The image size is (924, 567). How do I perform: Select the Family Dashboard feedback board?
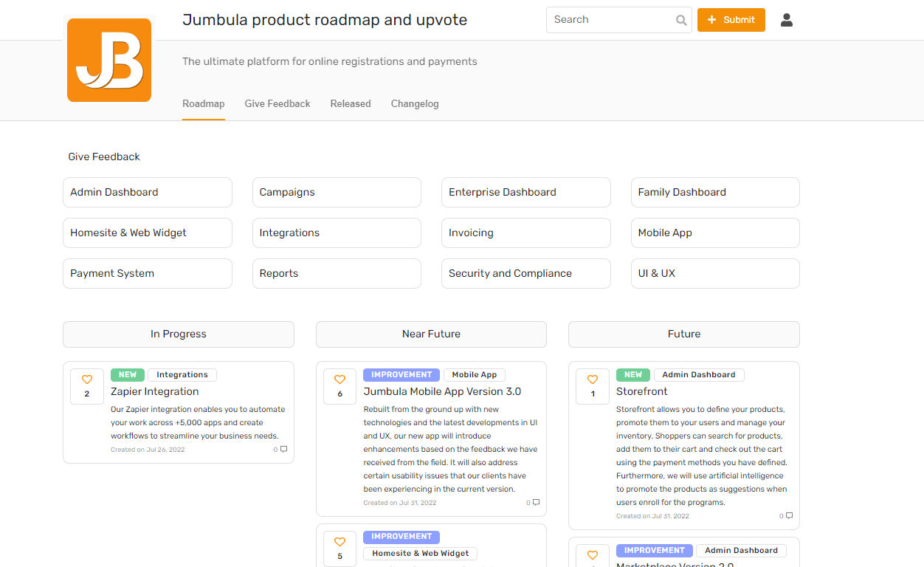(x=715, y=192)
